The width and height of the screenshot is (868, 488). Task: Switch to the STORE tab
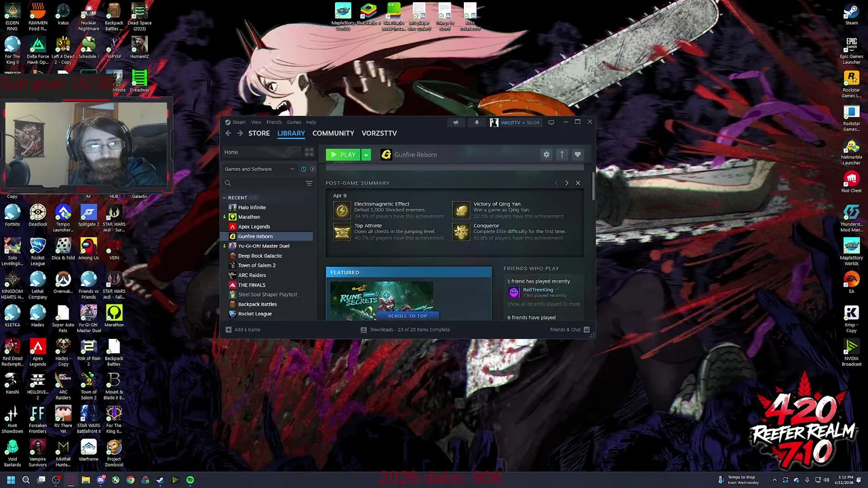click(259, 134)
